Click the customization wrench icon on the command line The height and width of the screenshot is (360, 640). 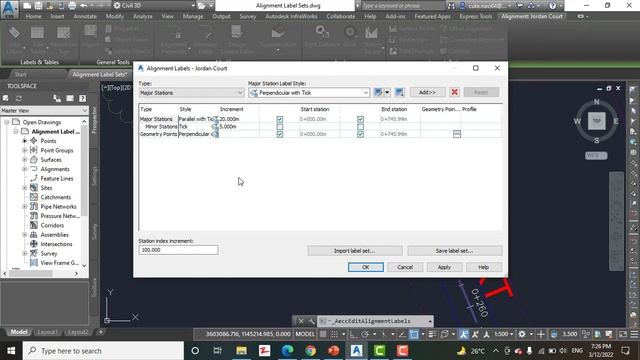311,321
